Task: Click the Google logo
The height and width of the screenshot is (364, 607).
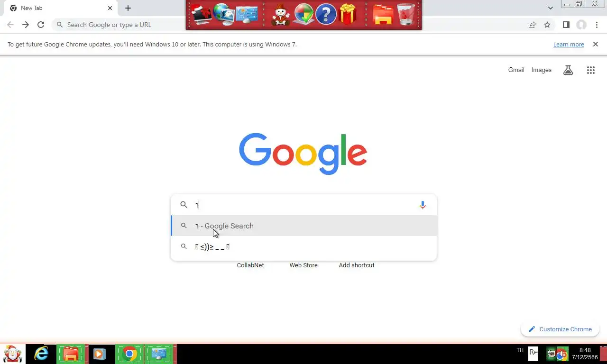Action: pyautogui.click(x=303, y=154)
